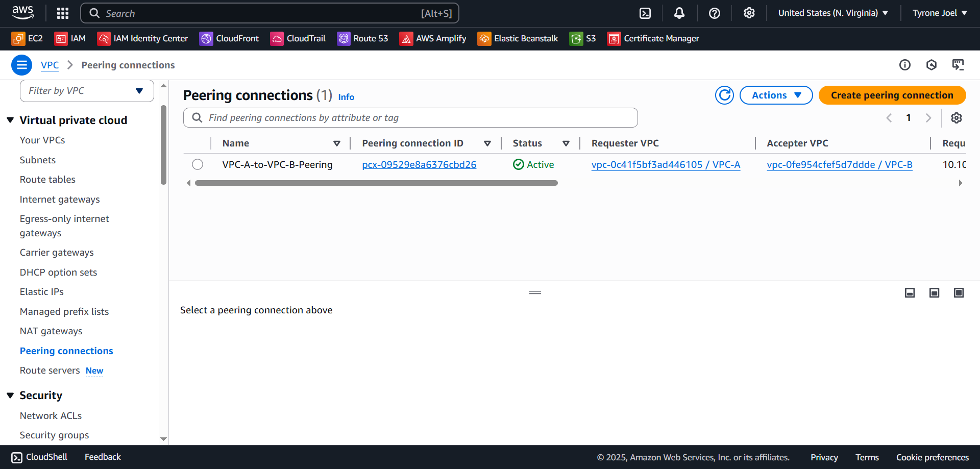Open the EC2 console from favorites bar

[x=27, y=38]
